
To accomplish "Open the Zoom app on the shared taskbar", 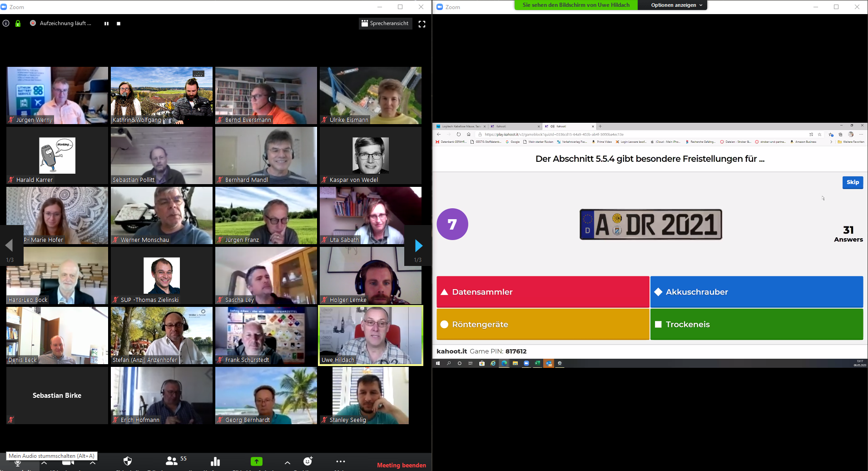I will click(x=526, y=363).
